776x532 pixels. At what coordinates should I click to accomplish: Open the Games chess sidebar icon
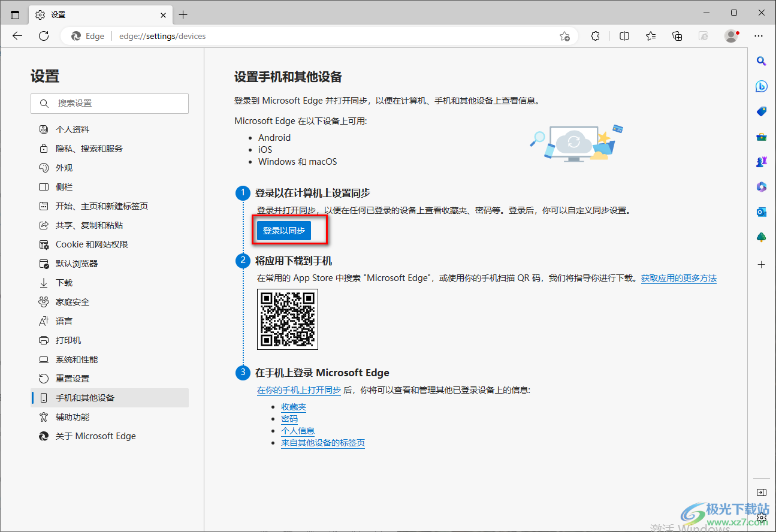(x=762, y=162)
